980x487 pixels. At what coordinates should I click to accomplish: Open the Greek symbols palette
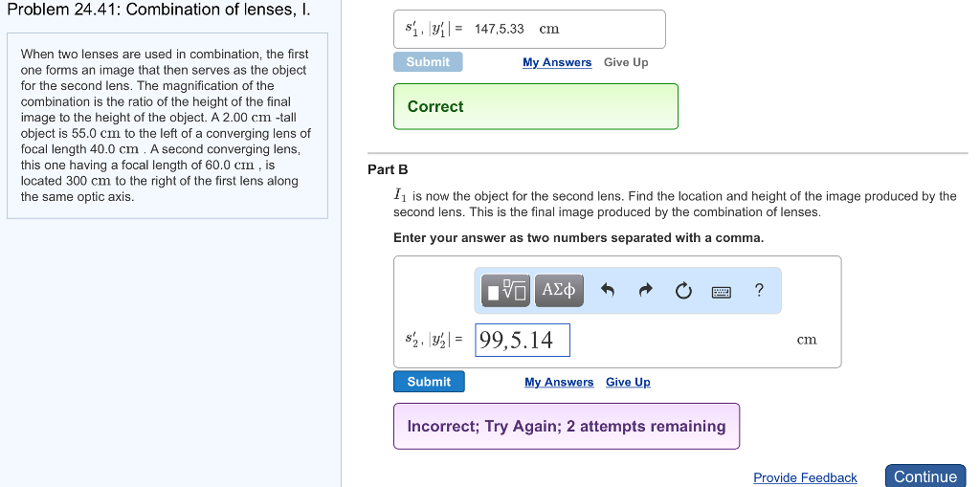click(560, 290)
